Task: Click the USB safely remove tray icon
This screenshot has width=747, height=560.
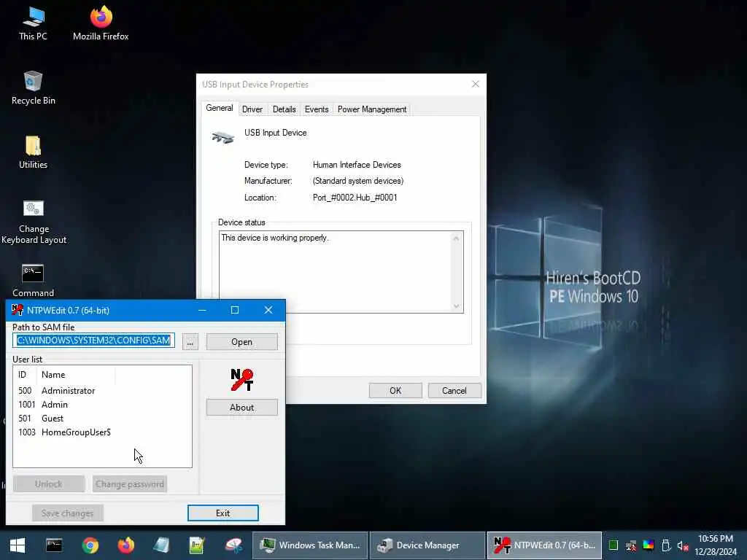Action: tap(666, 545)
